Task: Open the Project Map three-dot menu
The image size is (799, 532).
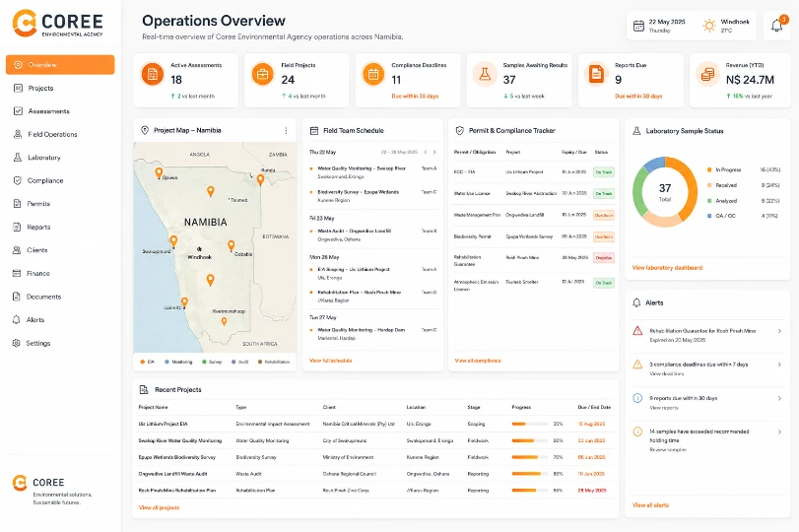Action: tap(286, 130)
